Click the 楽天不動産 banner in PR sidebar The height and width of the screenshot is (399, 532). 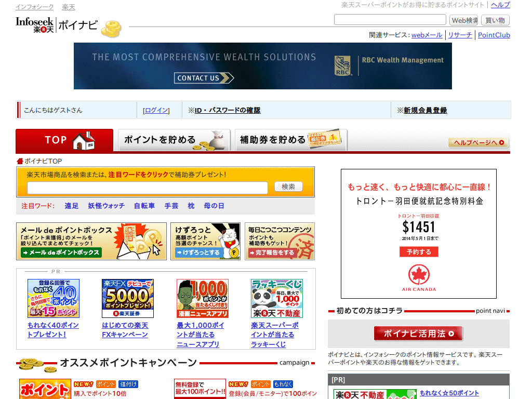point(375,394)
